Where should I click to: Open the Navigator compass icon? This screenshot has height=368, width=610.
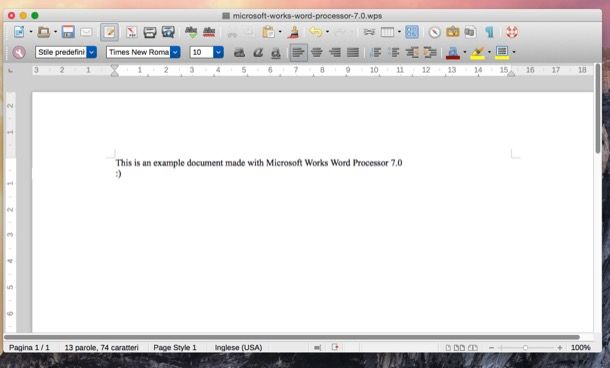tap(435, 32)
